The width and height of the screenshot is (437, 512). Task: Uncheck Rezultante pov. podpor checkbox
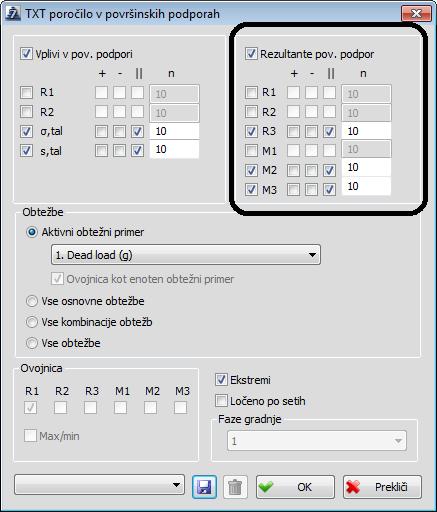click(x=251, y=54)
